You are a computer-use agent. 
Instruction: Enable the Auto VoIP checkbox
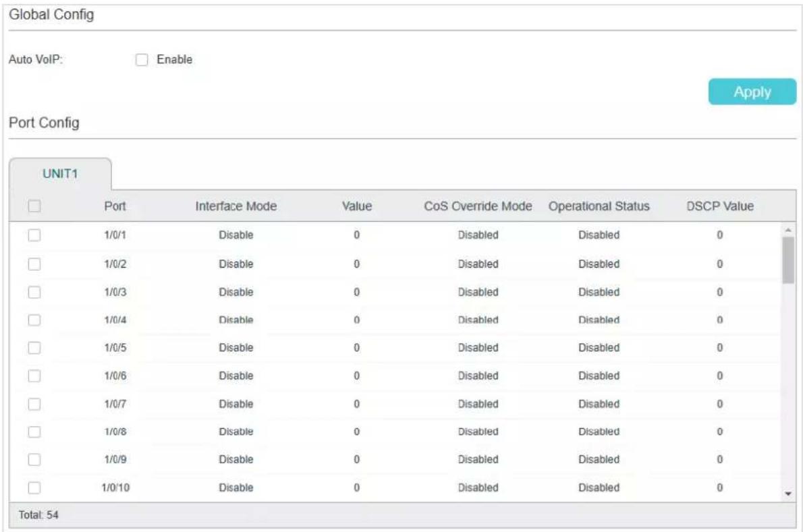141,60
